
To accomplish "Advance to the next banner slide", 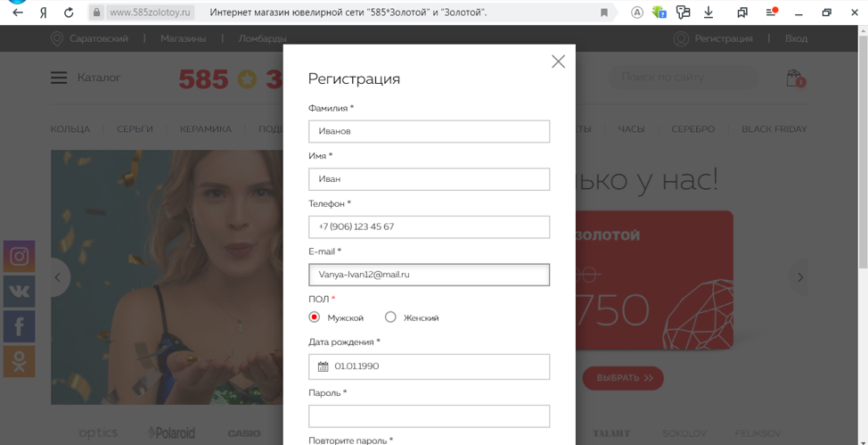I will tap(799, 277).
